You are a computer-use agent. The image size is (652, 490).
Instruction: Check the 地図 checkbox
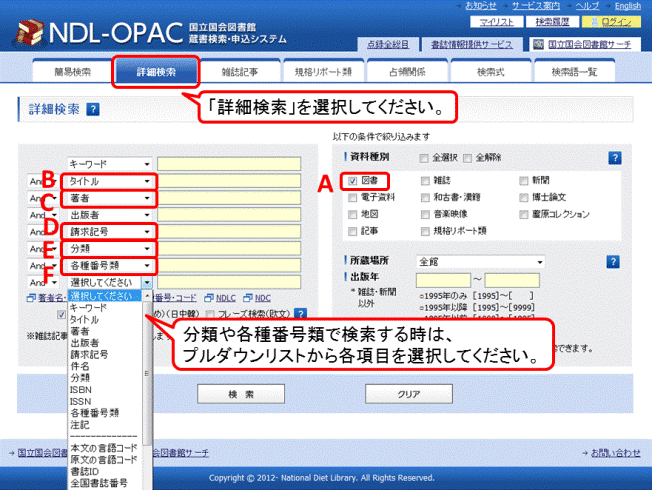click(352, 214)
